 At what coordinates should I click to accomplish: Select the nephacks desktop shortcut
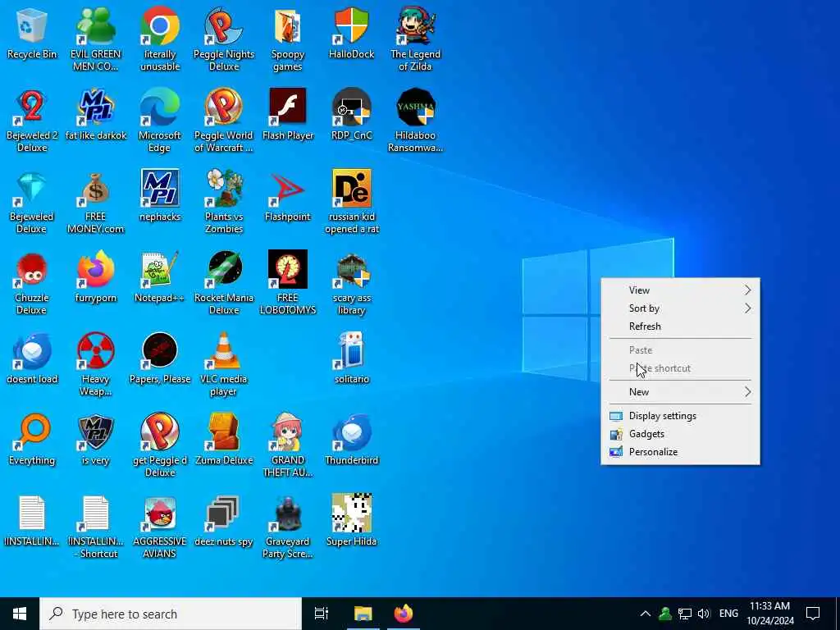pyautogui.click(x=160, y=196)
